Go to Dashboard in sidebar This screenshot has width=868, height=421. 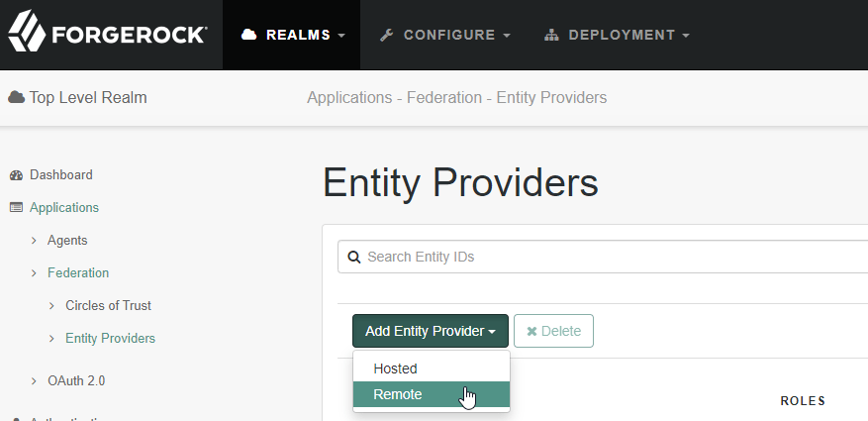61,175
